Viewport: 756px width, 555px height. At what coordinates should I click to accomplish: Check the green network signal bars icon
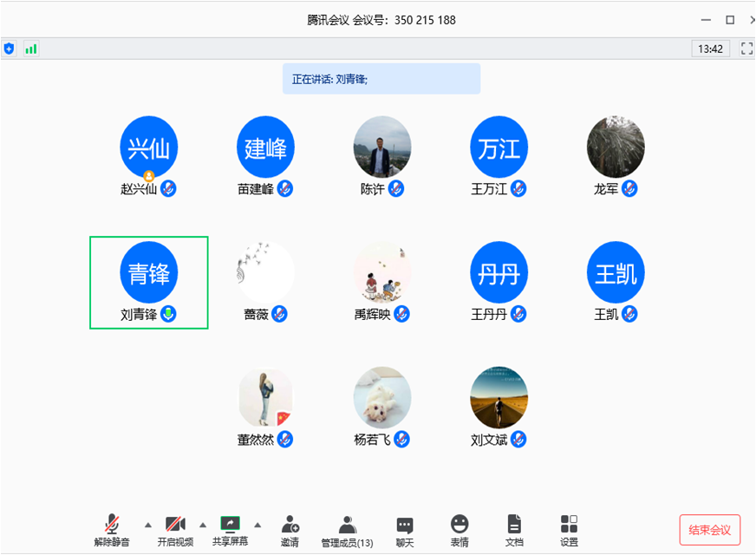coord(31,49)
